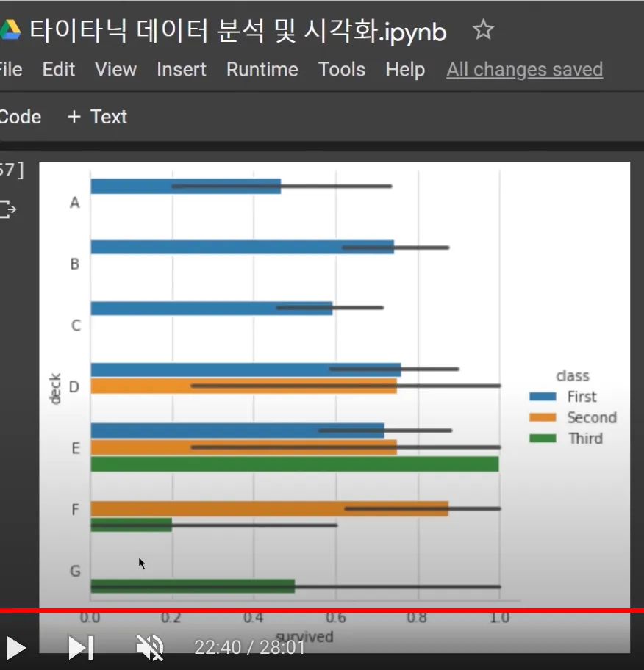
Task: Add a code cell with Code button
Action: click(20, 117)
